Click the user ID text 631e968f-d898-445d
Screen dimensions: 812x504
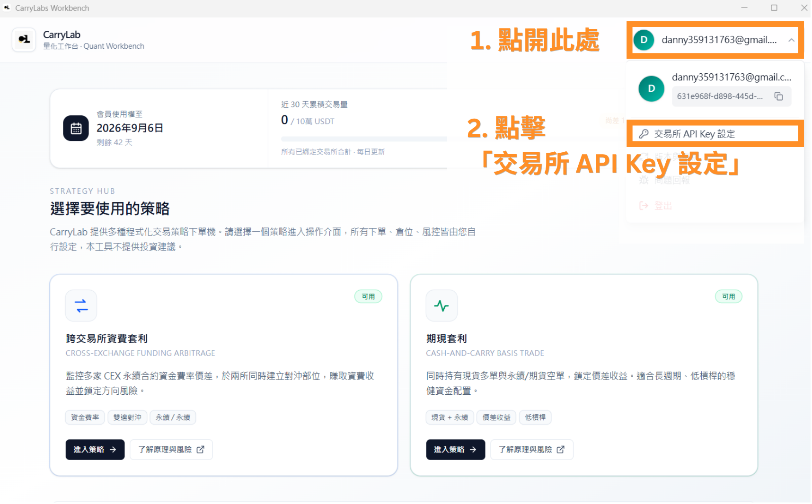point(719,96)
